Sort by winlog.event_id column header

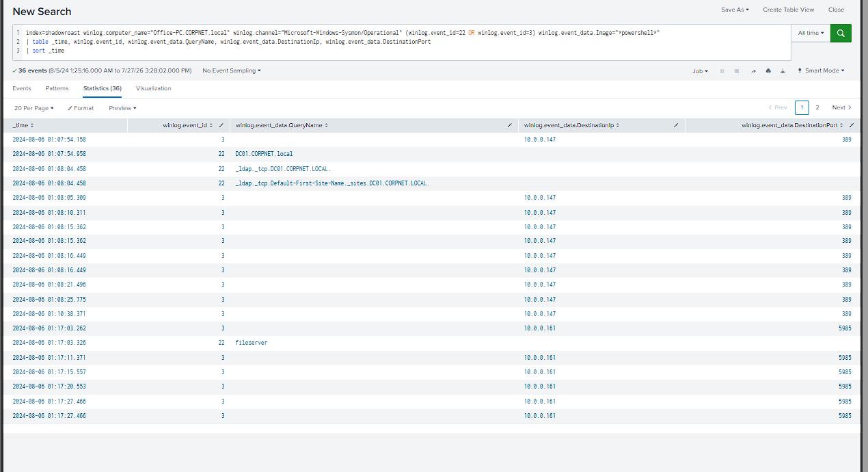[x=188, y=125]
